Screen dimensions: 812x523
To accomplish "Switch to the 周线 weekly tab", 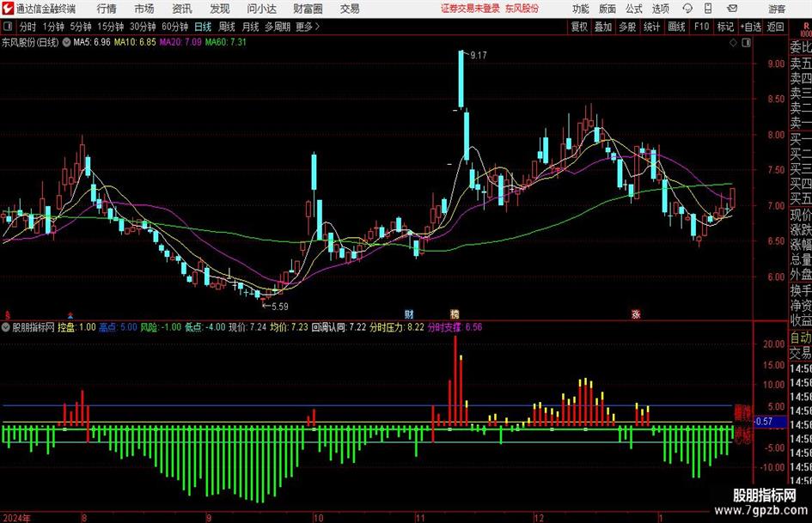I will pyautogui.click(x=227, y=27).
